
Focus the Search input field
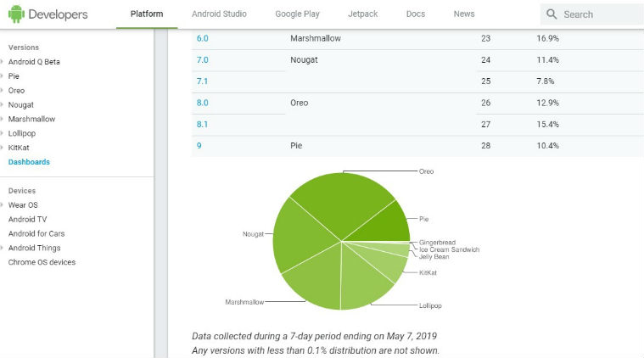tap(592, 14)
